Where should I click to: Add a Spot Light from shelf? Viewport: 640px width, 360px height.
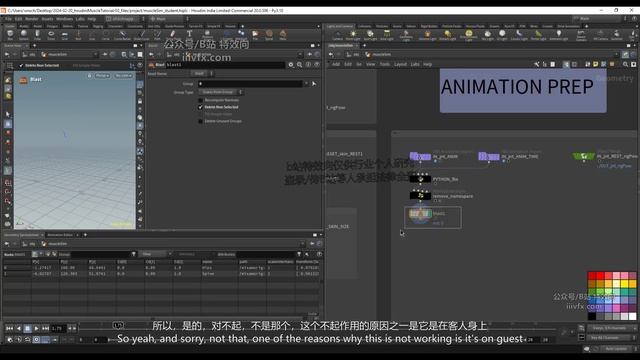(x=370, y=35)
